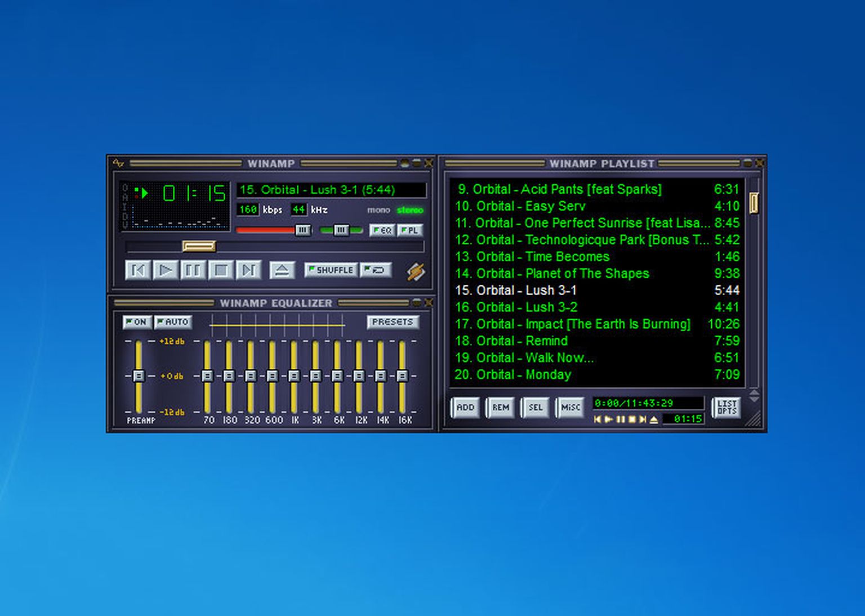Viewport: 865px width, 616px height.
Task: Select track 10 Easy Serv
Action: (597, 206)
